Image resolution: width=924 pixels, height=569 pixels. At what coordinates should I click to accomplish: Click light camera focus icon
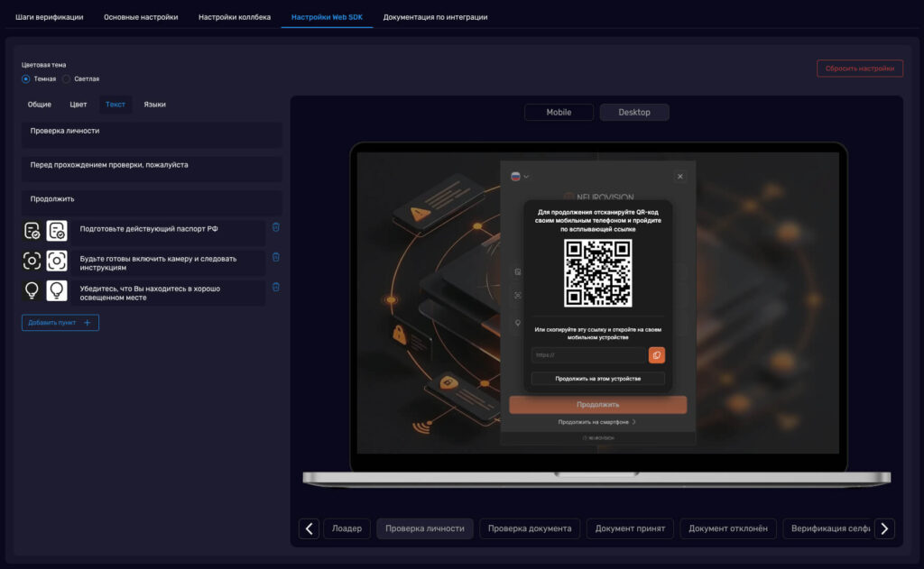[x=57, y=261]
